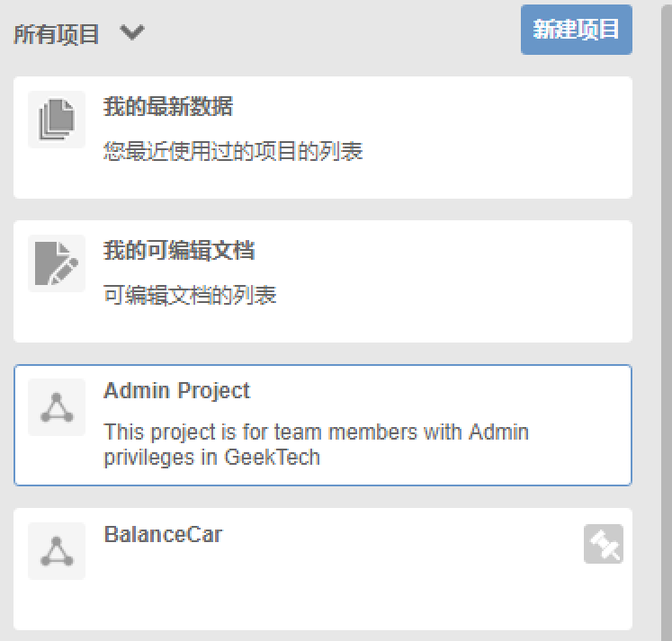Open 我的最新数据 title
The height and width of the screenshot is (641, 672).
[168, 108]
